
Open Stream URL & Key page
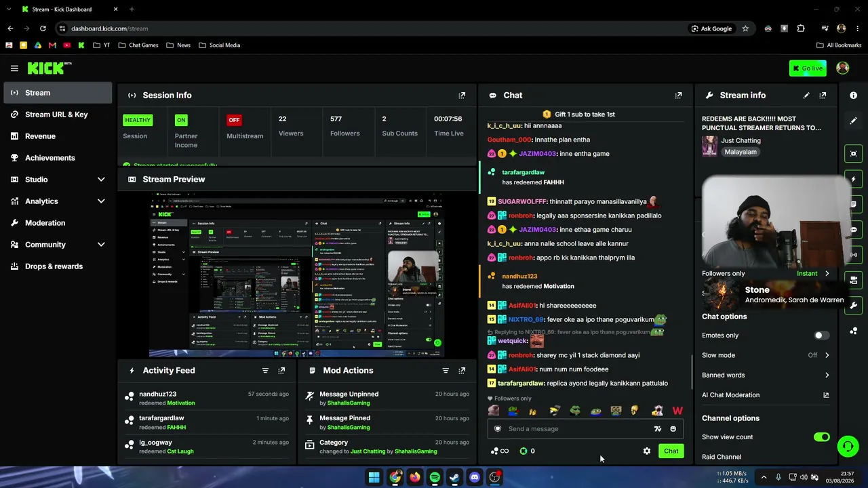point(58,115)
